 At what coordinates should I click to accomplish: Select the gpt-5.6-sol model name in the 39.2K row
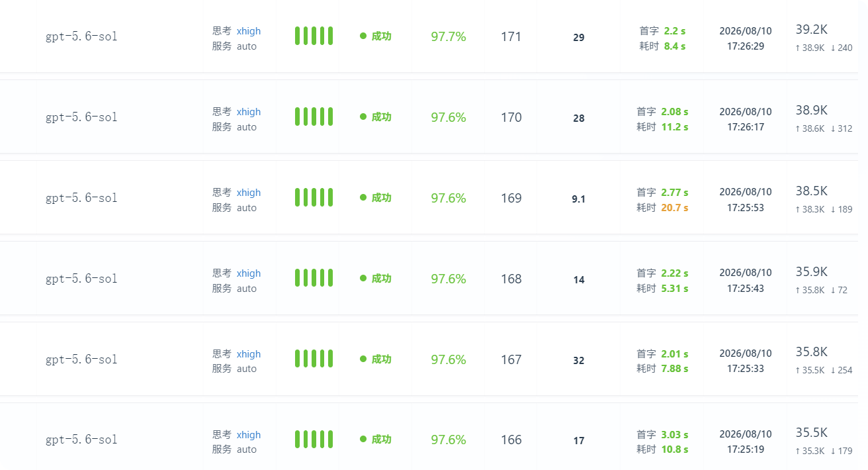81,36
